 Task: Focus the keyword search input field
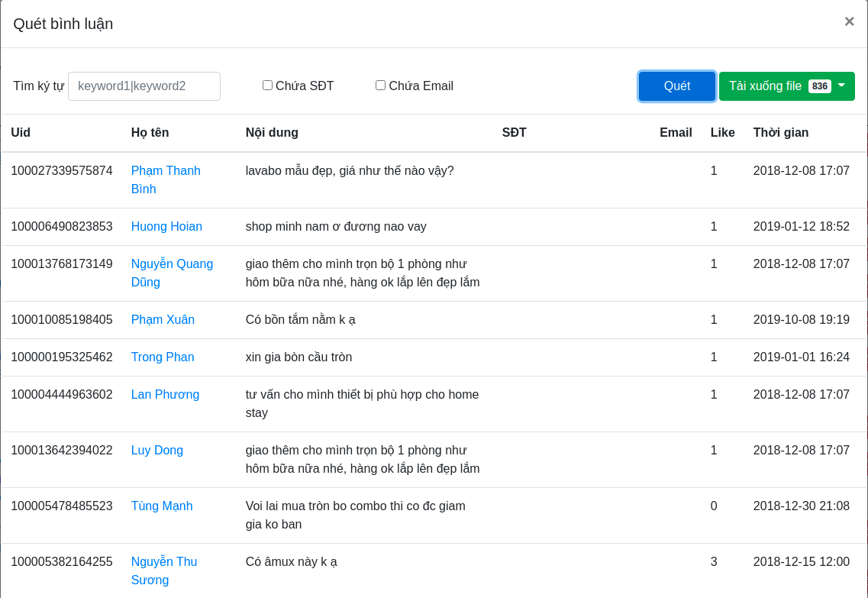point(144,86)
